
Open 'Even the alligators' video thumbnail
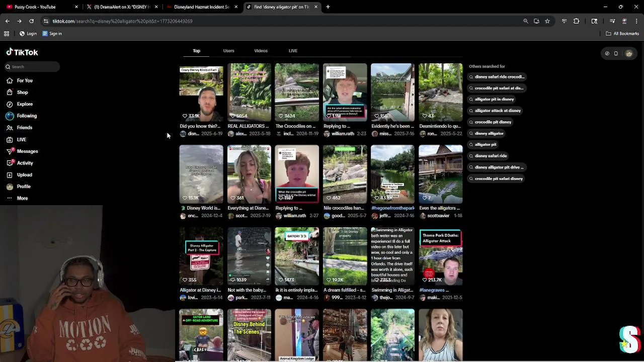tap(440, 174)
